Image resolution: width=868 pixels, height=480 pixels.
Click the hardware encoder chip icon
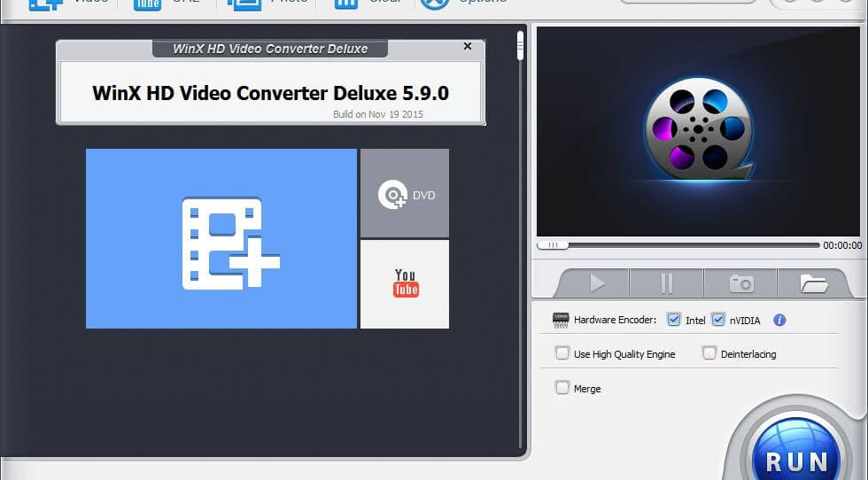click(560, 320)
